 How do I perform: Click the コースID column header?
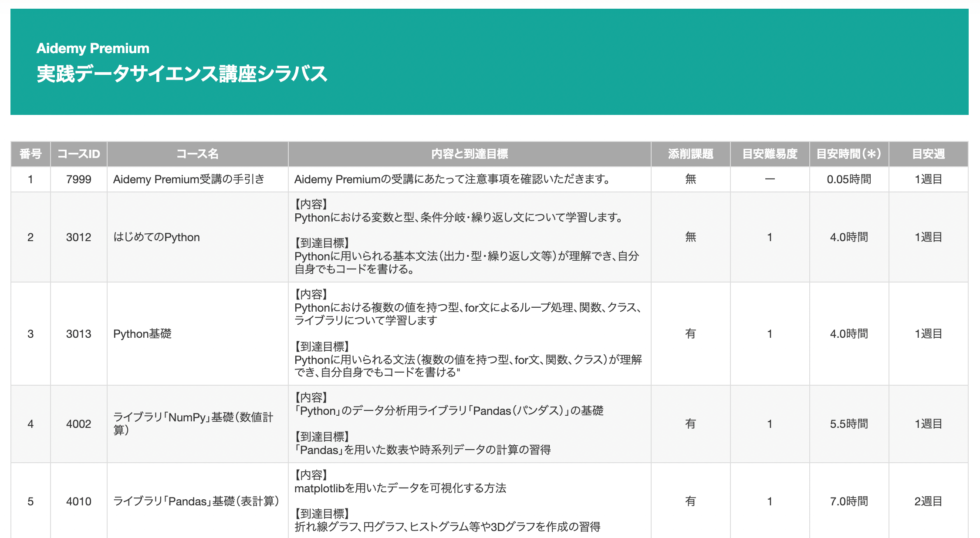tap(79, 154)
